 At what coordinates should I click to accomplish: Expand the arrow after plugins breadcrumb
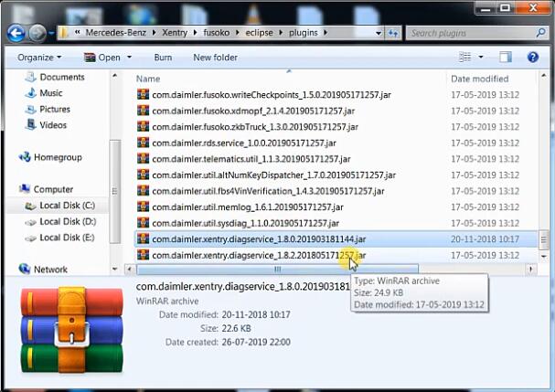tap(326, 33)
